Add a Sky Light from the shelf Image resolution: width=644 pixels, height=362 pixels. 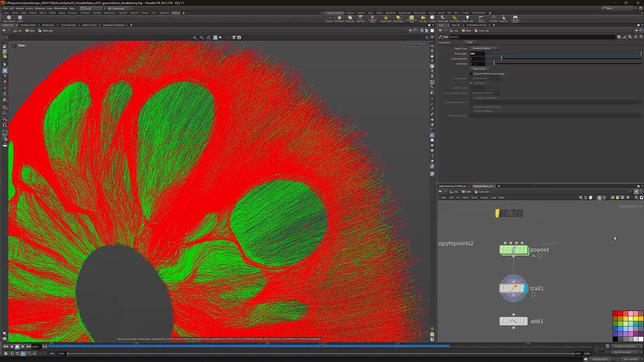[x=423, y=18]
